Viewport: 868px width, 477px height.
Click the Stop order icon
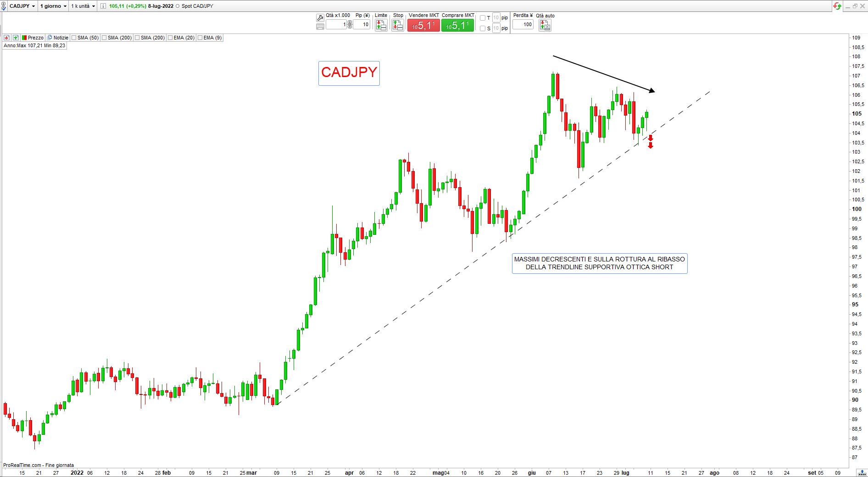(398, 25)
